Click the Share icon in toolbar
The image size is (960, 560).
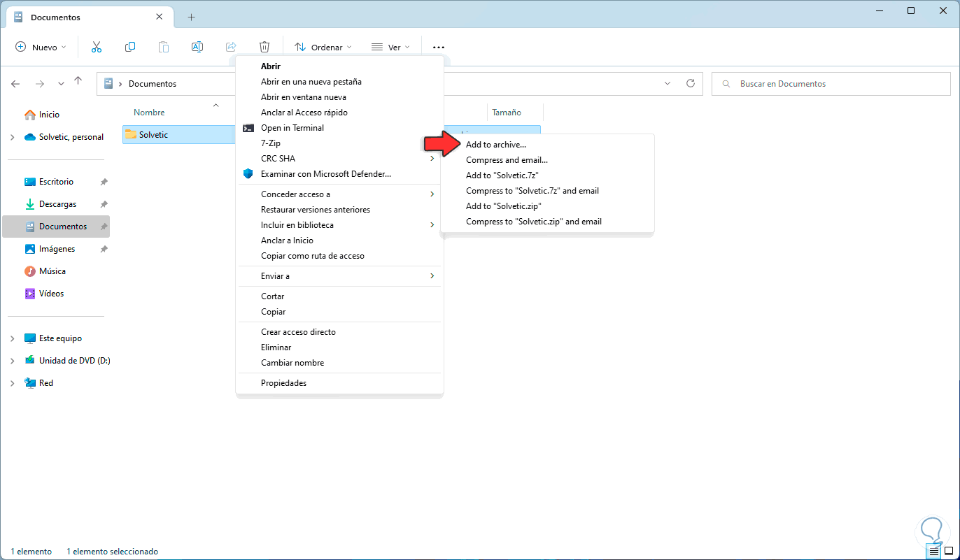point(231,47)
